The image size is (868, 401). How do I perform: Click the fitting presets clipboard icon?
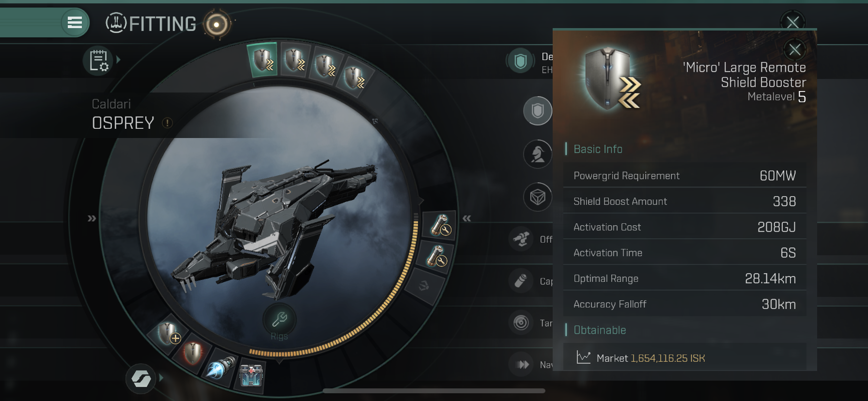98,61
